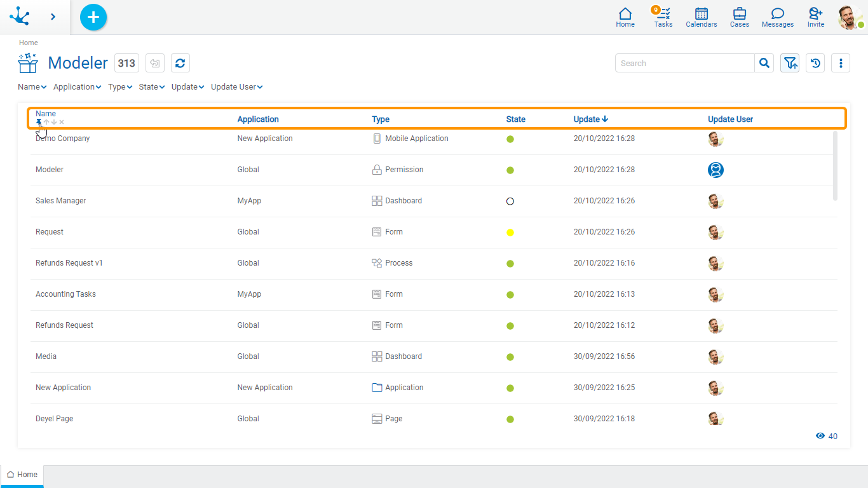868x488 pixels.
Task: Remove Name sorting with x icon
Action: pyautogui.click(x=62, y=122)
